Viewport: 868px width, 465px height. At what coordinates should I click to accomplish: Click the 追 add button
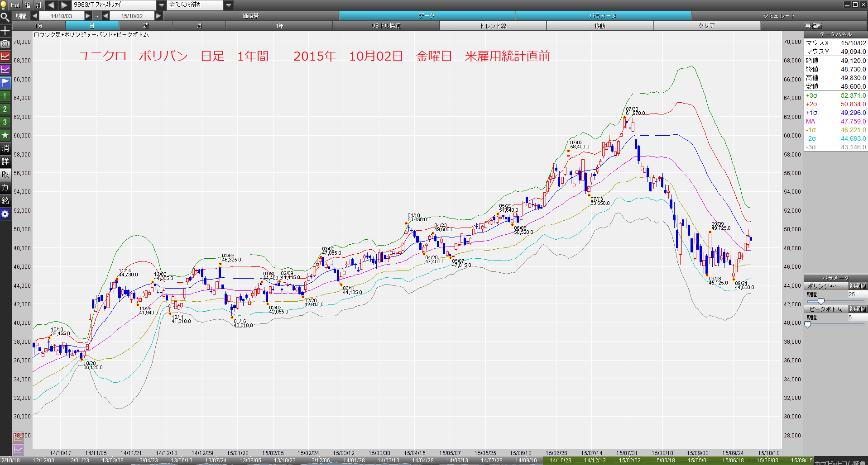click(x=27, y=5)
